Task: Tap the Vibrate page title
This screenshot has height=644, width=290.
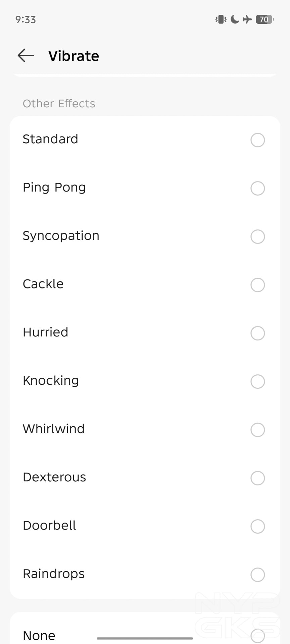Action: 74,56
